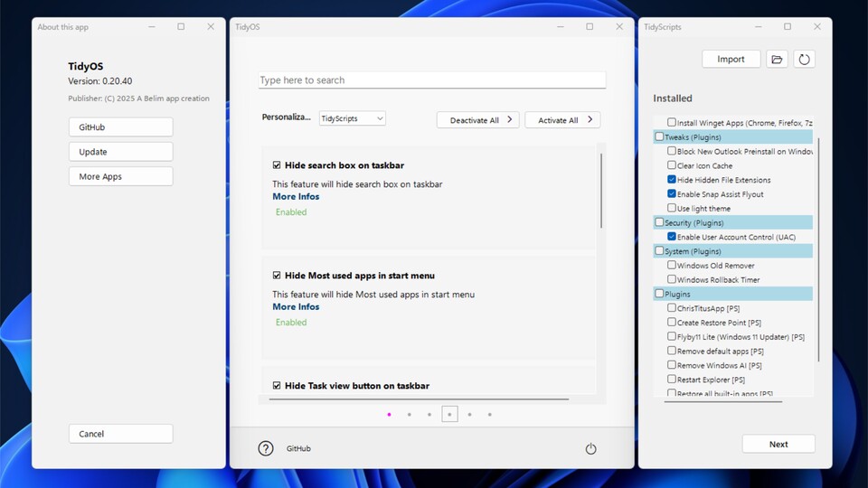
Task: Go to the sixth page dot
Action: (489, 415)
